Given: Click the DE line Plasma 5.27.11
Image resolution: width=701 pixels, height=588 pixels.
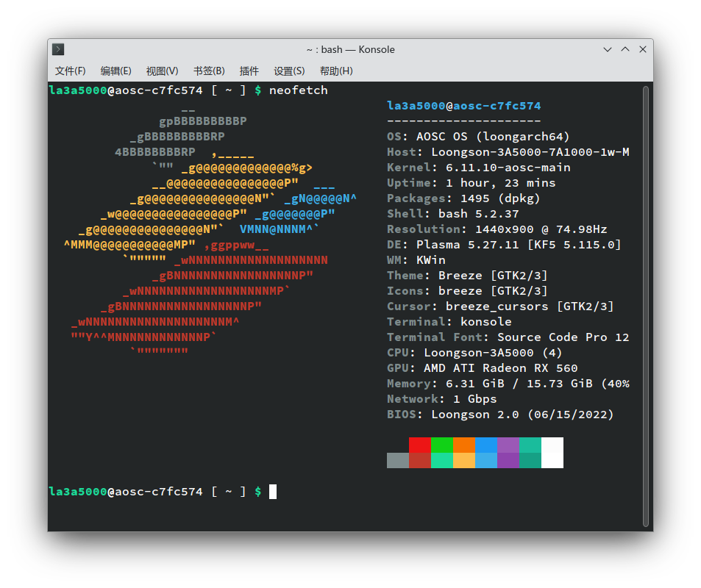Looking at the screenshot, I should (504, 245).
